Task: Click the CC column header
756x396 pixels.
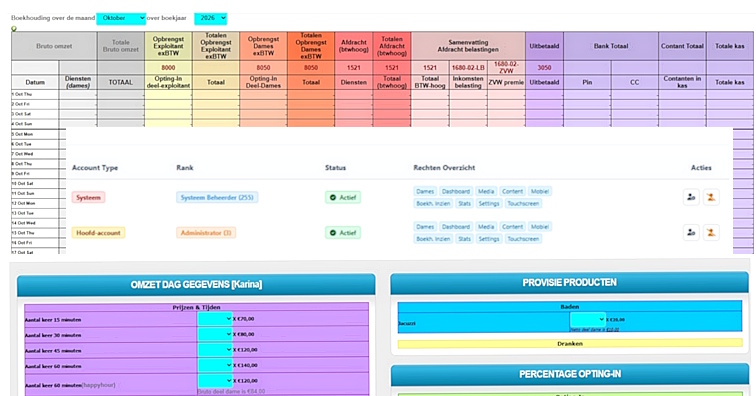Action: (634, 82)
